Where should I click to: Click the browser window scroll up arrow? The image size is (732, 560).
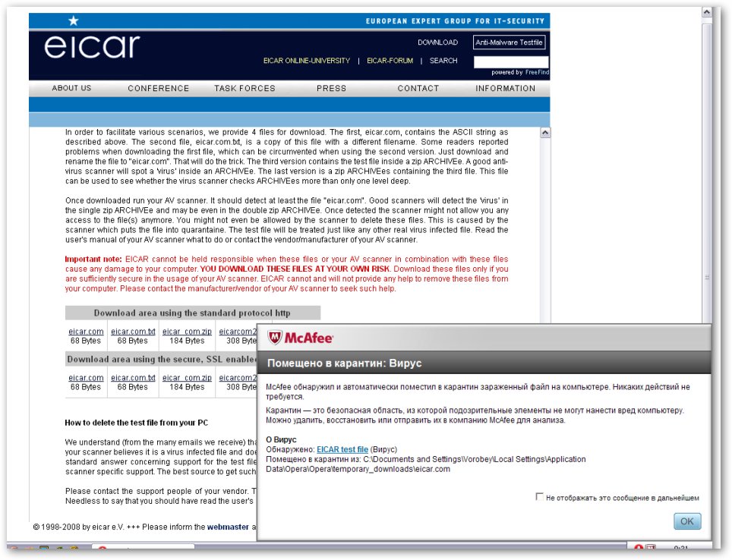click(706, 11)
